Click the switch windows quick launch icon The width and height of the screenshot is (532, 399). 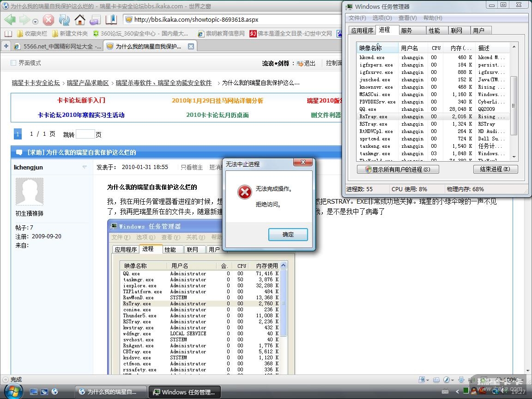coord(44,392)
